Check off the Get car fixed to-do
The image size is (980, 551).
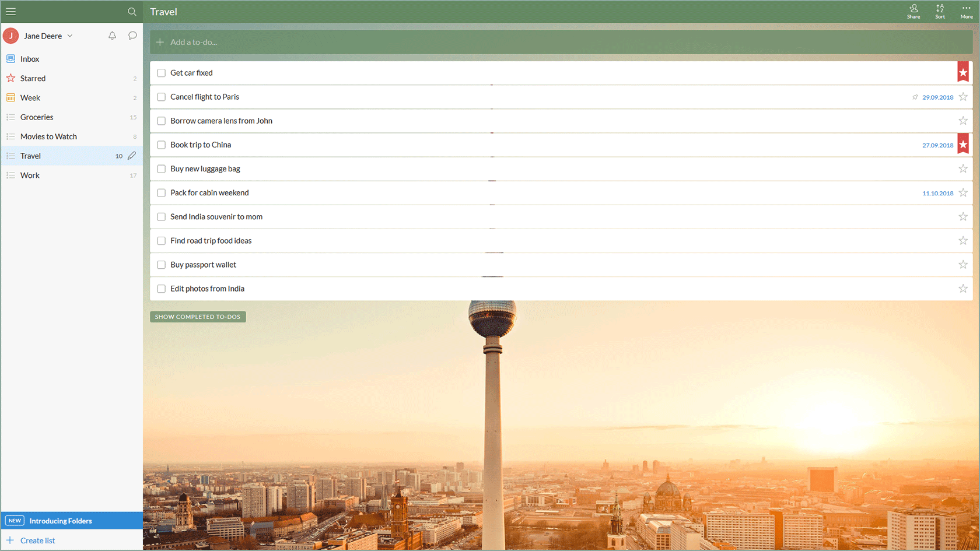(161, 72)
